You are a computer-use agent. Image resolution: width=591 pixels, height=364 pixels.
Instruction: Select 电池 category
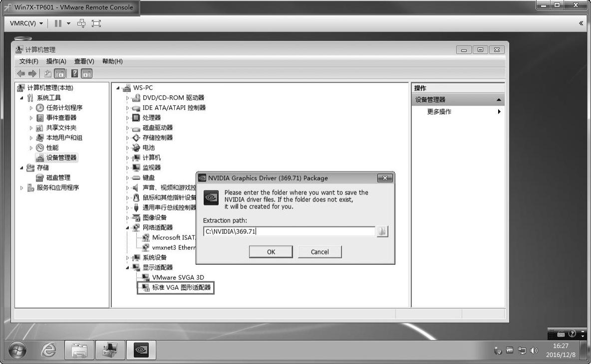click(x=149, y=148)
